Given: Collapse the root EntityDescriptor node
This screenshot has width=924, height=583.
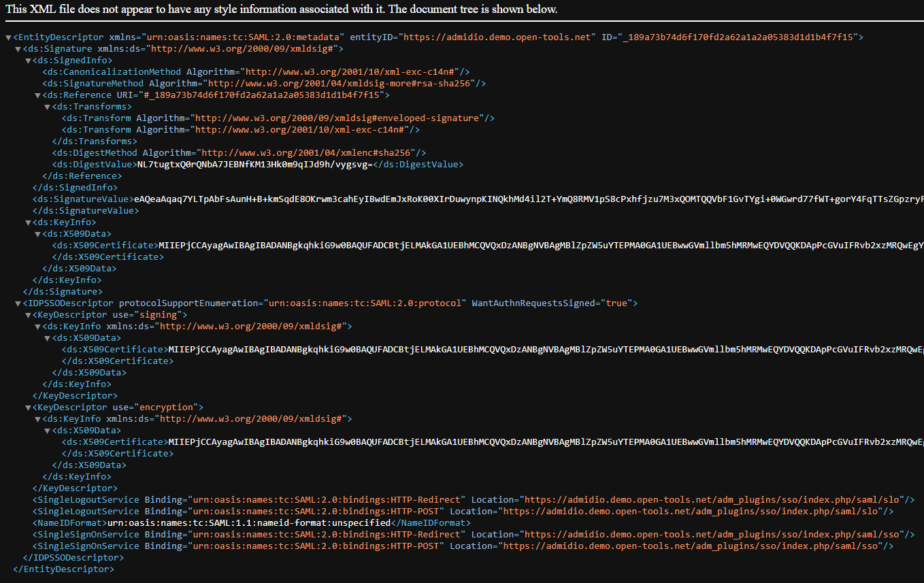Looking at the screenshot, I should pyautogui.click(x=8, y=37).
